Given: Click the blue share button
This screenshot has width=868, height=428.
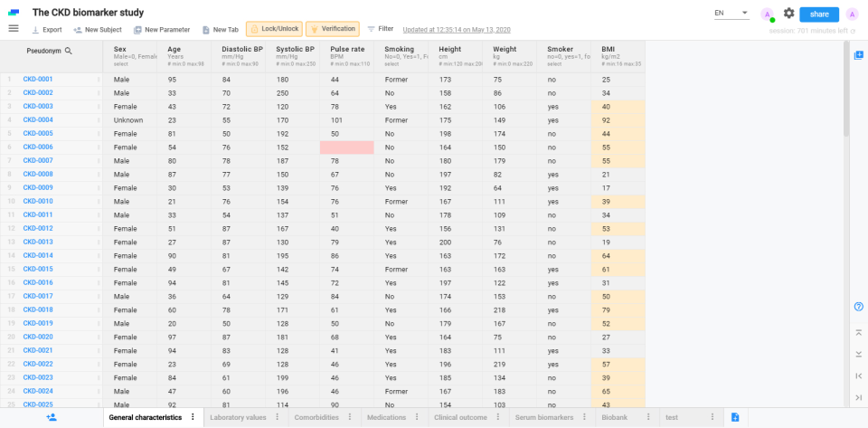Looking at the screenshot, I should 818,14.
